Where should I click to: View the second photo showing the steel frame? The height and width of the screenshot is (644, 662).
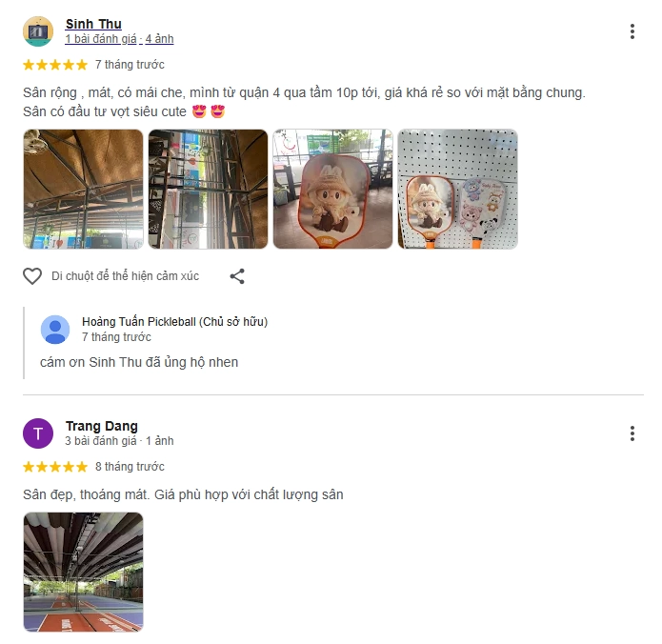click(x=209, y=190)
